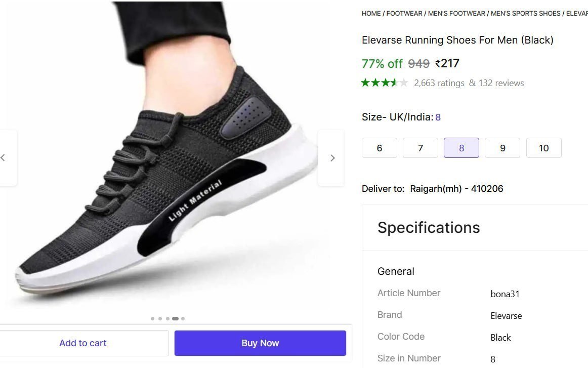This screenshot has width=588, height=368.
Task: Select shoe size 6
Action: coord(379,148)
